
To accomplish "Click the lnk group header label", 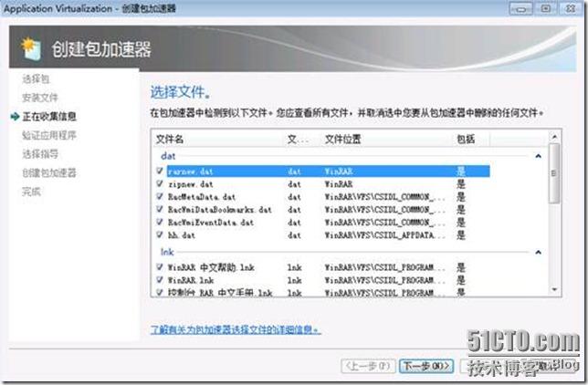I will pos(167,252).
